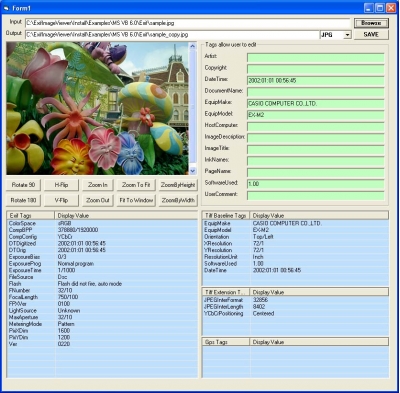Click the SAVE button
This screenshot has height=393, width=400.
(x=371, y=34)
